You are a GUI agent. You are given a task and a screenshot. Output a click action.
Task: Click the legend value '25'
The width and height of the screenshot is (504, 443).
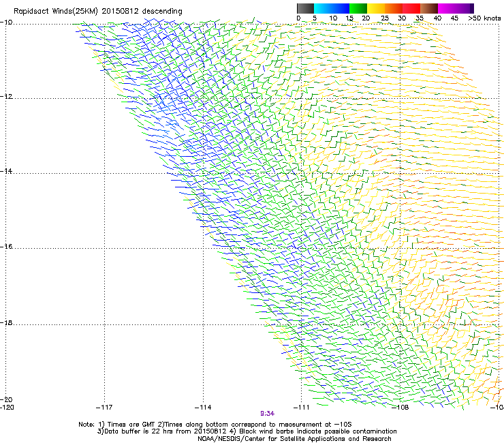click(385, 18)
